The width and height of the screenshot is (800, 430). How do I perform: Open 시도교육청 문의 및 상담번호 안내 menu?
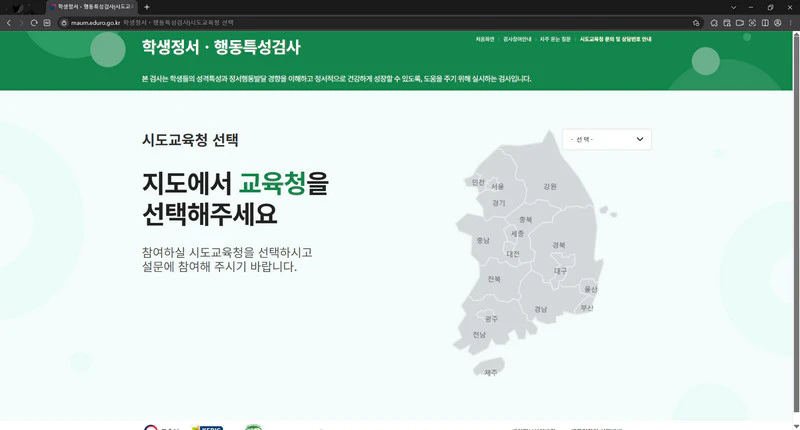[x=615, y=39]
